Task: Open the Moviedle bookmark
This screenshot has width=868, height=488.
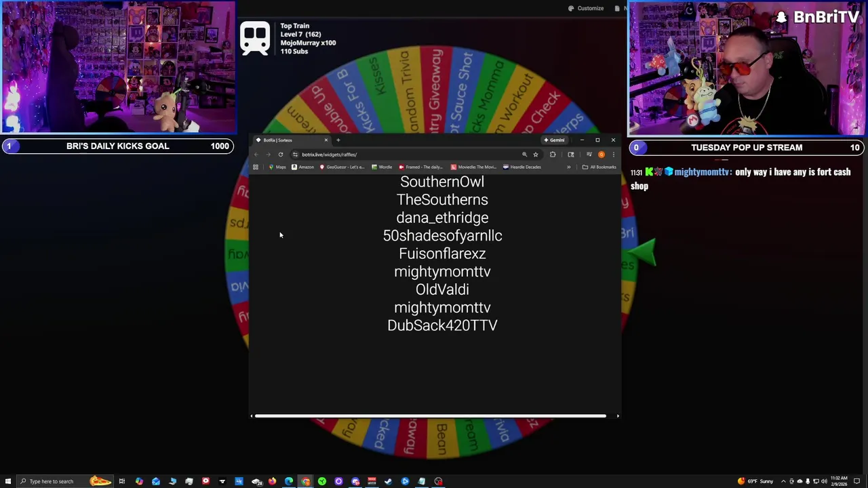Action: 473,167
